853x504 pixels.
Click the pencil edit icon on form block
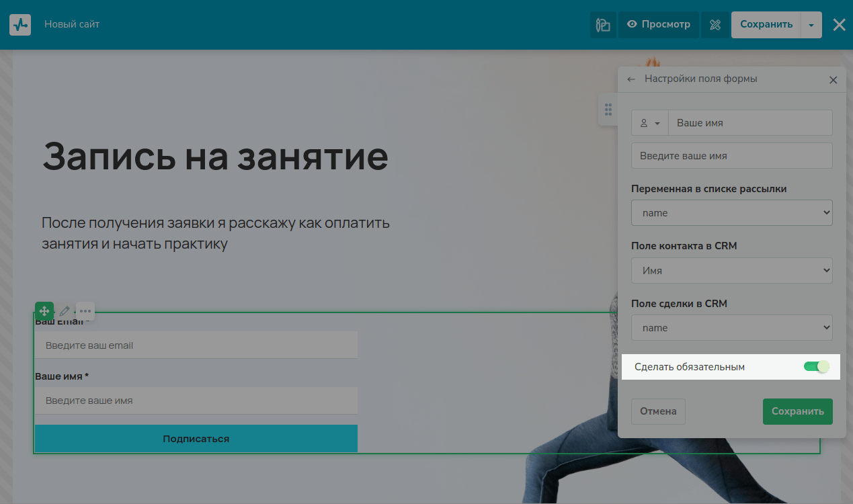[65, 311]
